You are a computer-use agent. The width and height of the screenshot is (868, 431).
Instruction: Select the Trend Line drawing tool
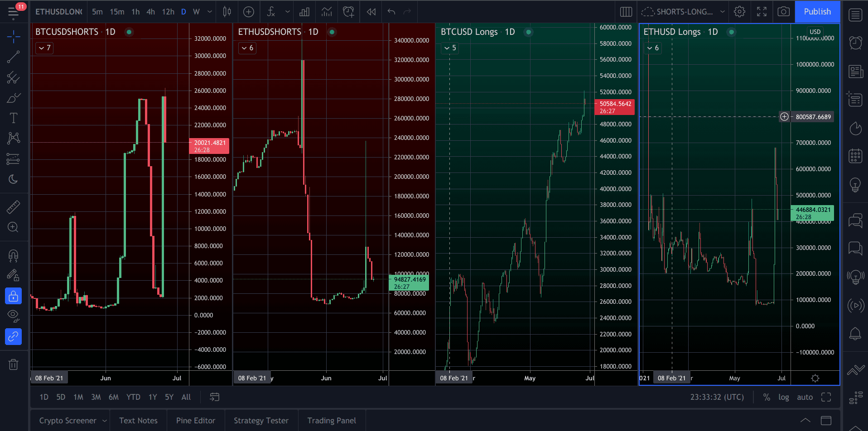[x=13, y=57]
